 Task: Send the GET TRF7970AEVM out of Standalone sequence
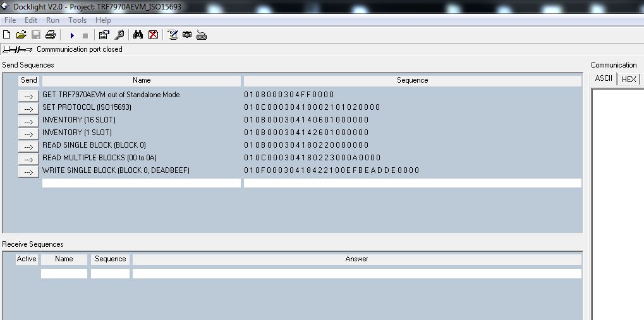28,96
